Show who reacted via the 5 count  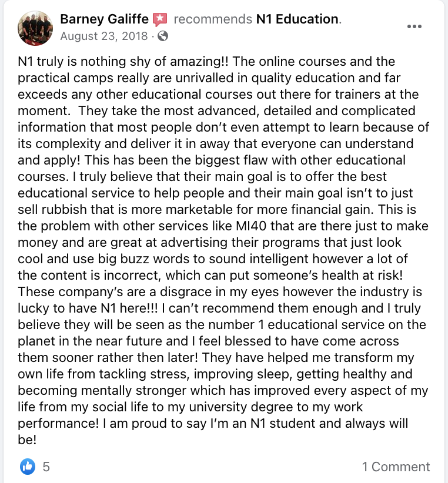point(46,467)
